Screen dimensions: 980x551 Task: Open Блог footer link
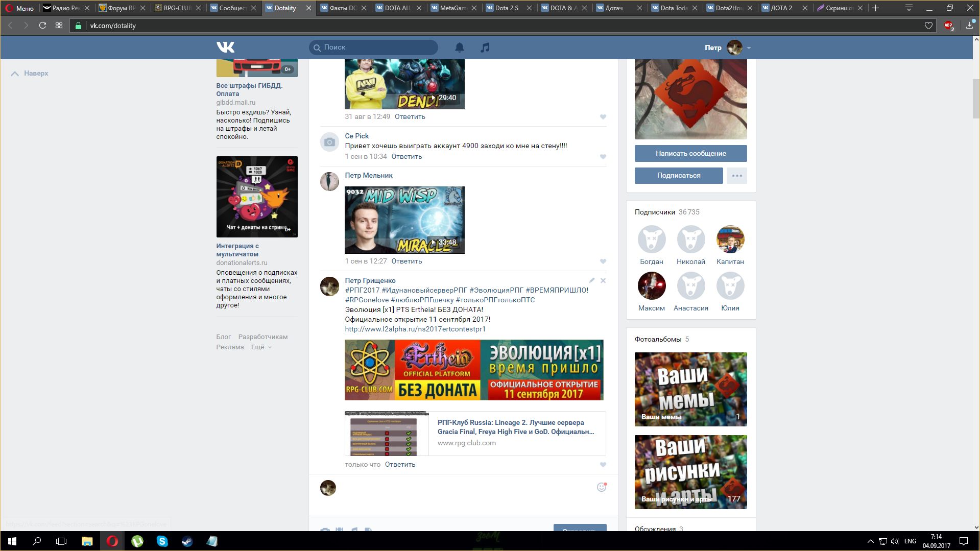point(223,337)
